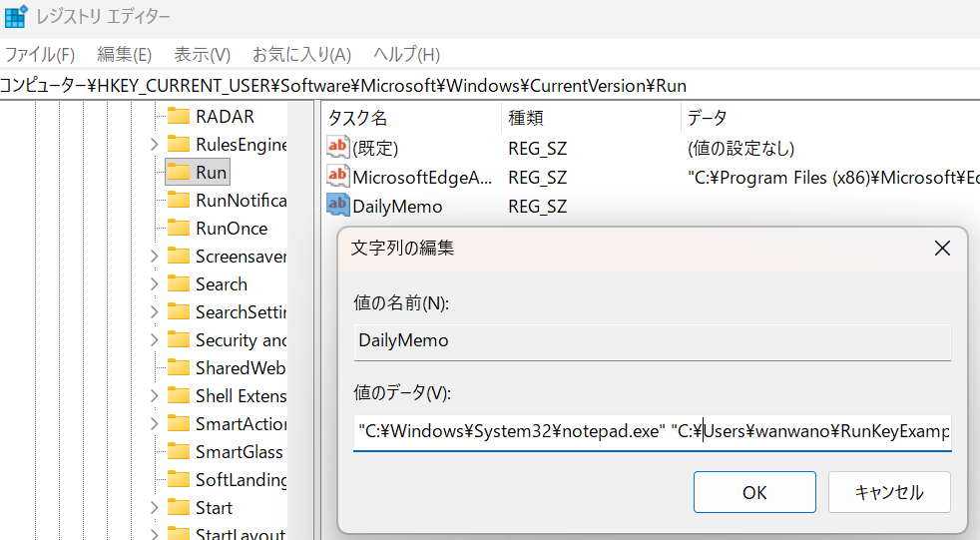
Task: Sort by the タスク名 column header
Action: [x=412, y=118]
